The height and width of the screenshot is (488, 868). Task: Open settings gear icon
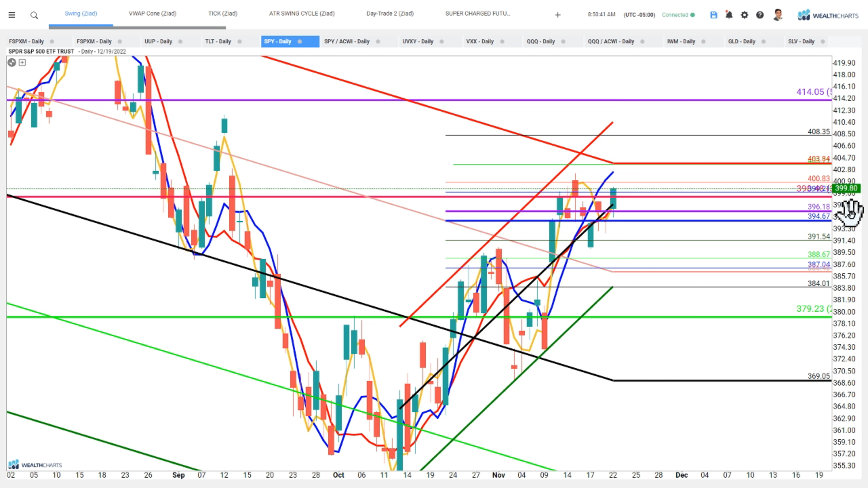(745, 15)
